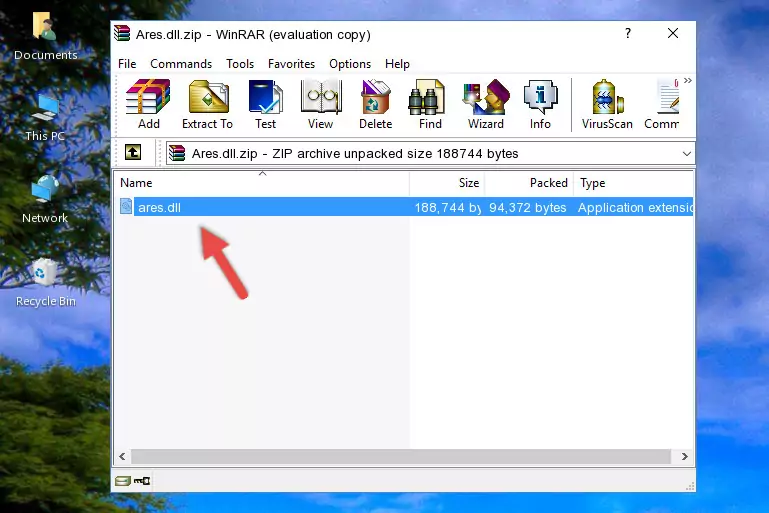769x513 pixels.
Task: Launch the Wizard tool
Action: 486,104
